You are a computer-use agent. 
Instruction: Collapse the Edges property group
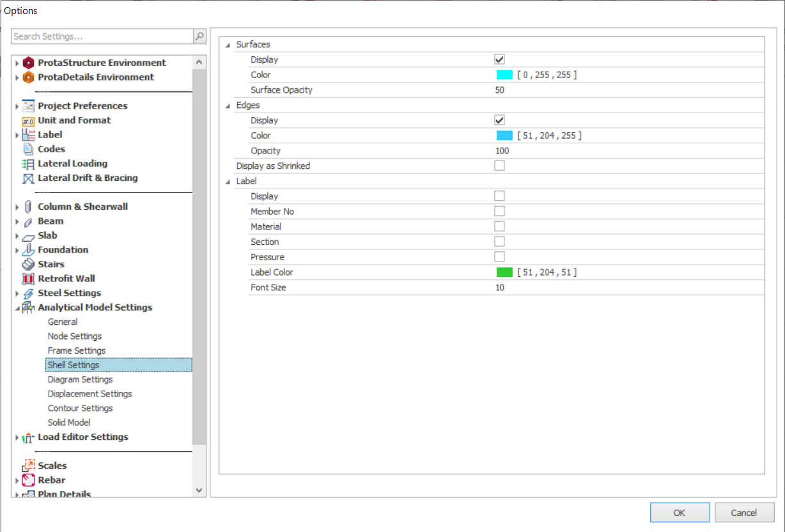(x=228, y=106)
